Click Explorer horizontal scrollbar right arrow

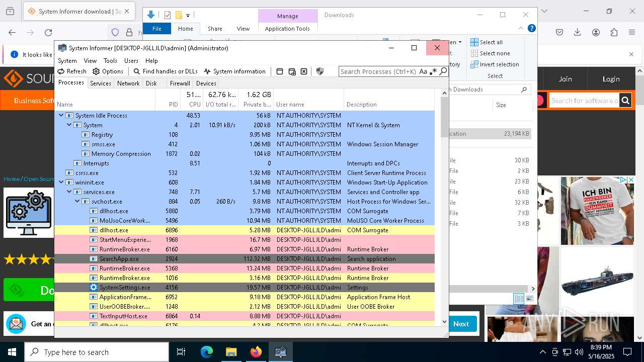533,289
